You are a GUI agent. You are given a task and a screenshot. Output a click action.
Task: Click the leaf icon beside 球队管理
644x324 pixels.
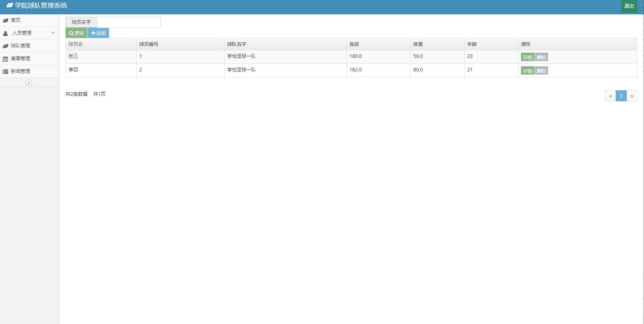6,46
